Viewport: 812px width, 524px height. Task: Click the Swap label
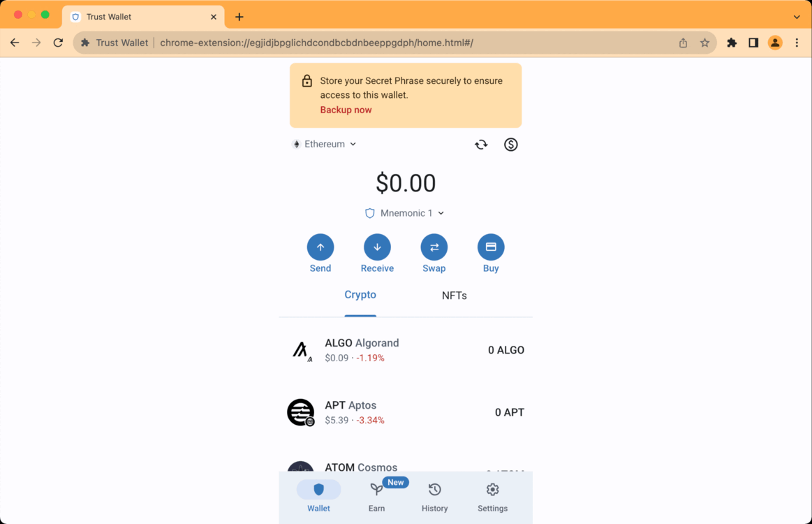click(x=434, y=268)
